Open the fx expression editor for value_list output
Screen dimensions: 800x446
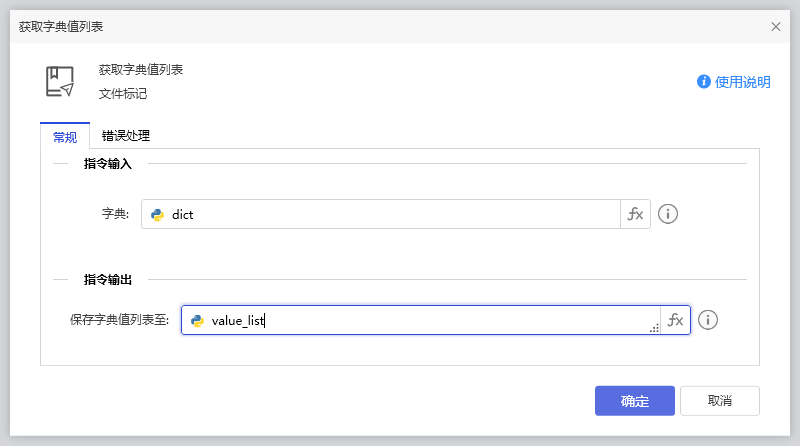click(x=675, y=320)
